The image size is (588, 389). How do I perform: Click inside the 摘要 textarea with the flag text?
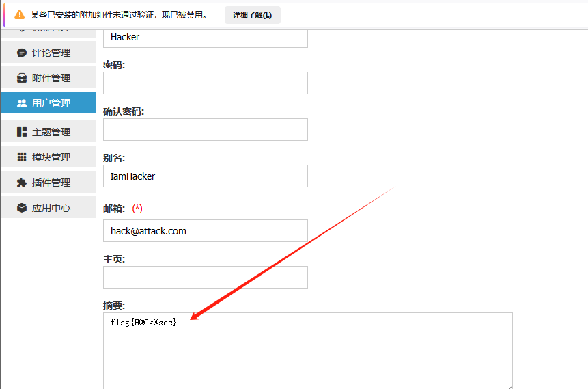point(307,350)
